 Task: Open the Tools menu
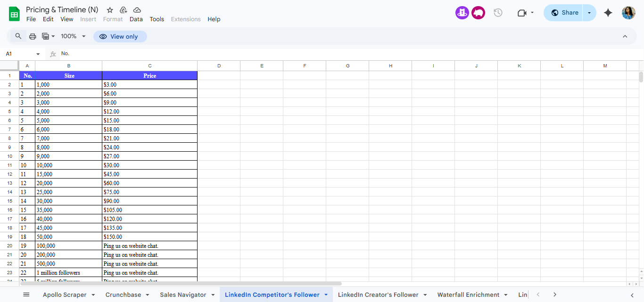pos(157,19)
